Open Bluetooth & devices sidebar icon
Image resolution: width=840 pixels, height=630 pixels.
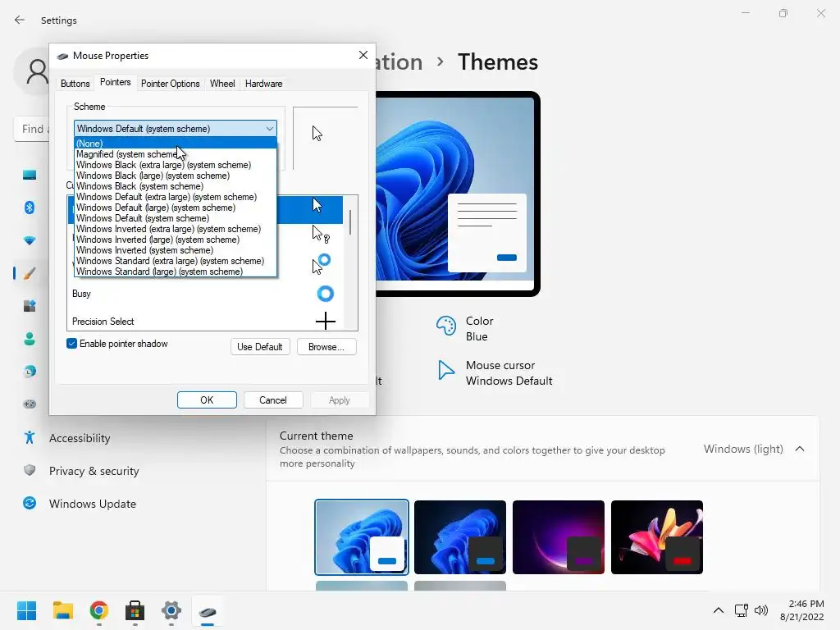tap(30, 208)
